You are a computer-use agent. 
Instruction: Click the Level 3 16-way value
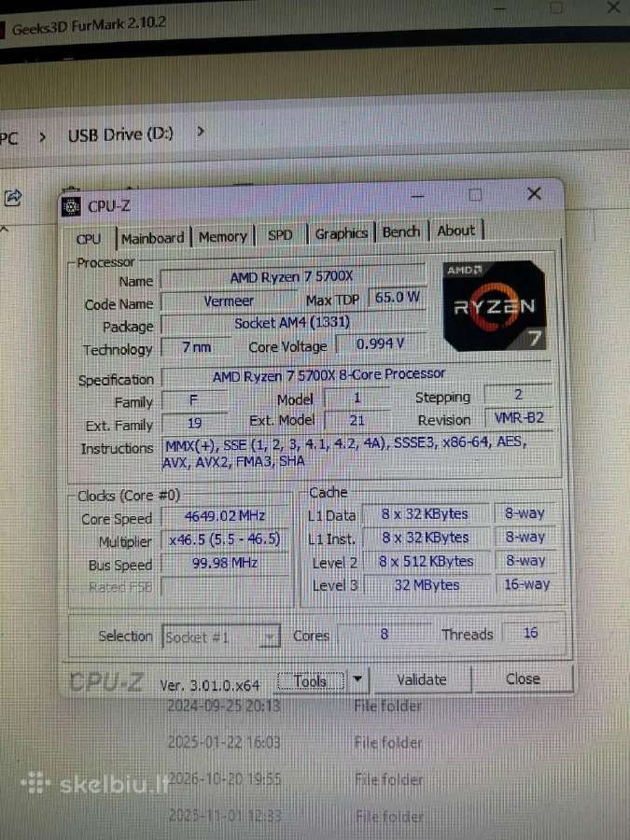527,584
